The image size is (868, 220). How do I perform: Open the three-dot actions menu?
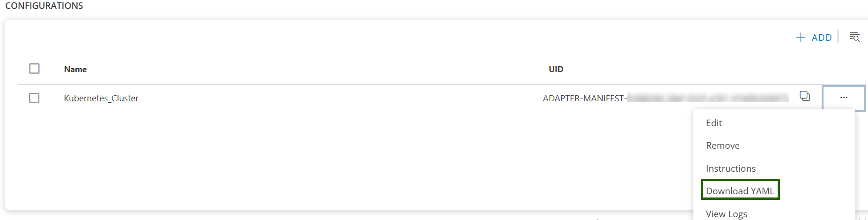coord(844,98)
